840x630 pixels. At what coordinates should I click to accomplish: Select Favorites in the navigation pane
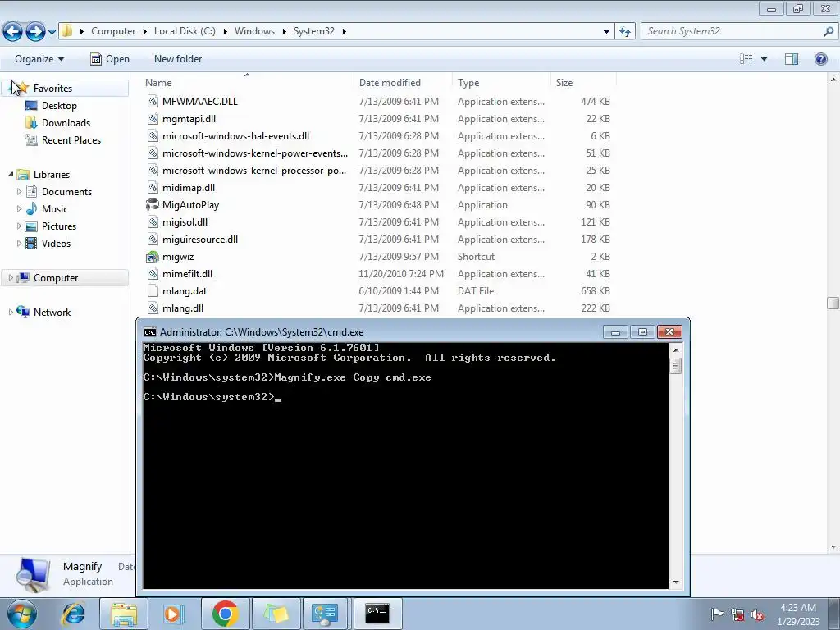coord(52,89)
